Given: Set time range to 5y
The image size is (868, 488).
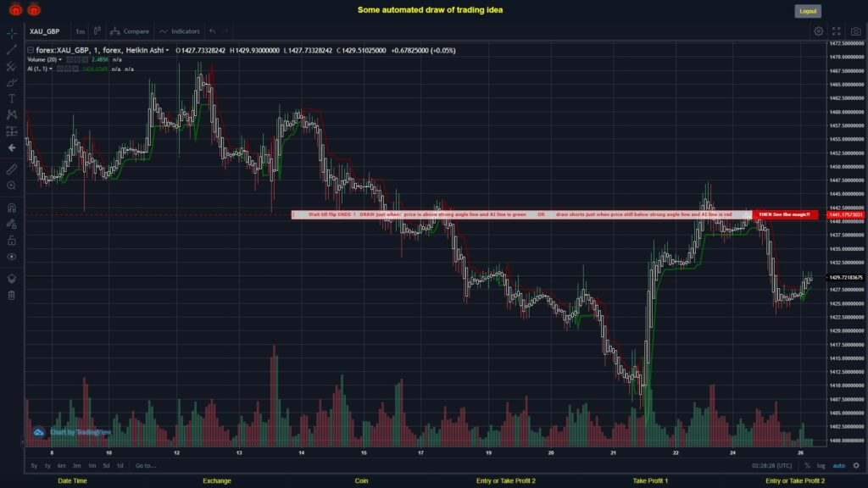Looking at the screenshot, I should pos(34,466).
